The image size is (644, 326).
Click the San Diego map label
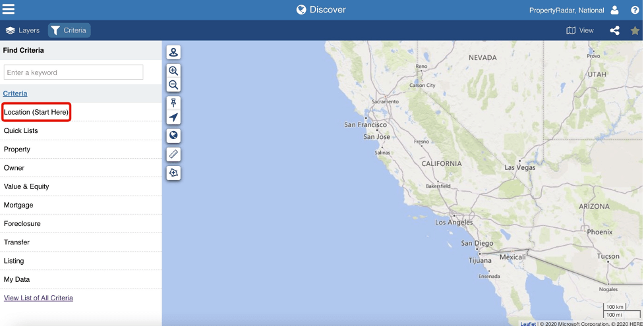pos(477,243)
